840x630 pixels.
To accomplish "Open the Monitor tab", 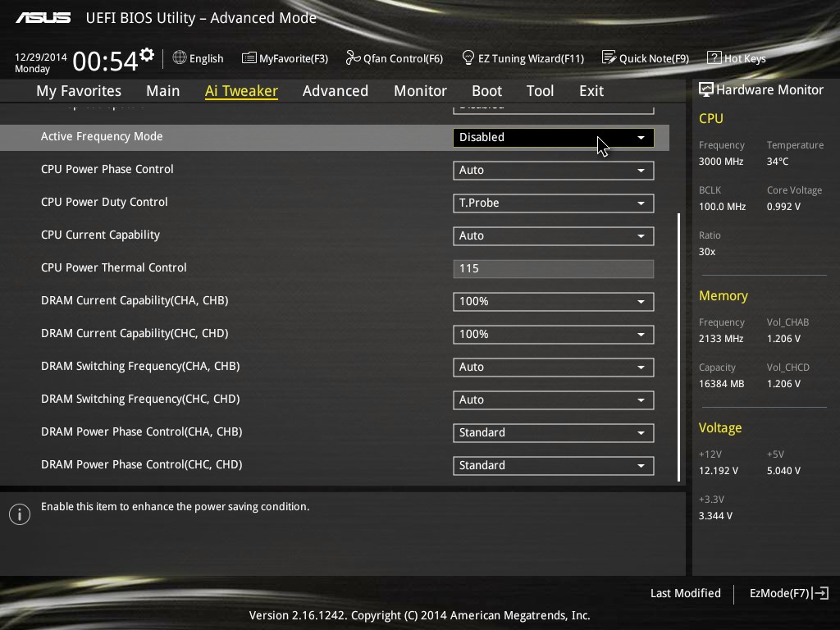I will point(420,91).
